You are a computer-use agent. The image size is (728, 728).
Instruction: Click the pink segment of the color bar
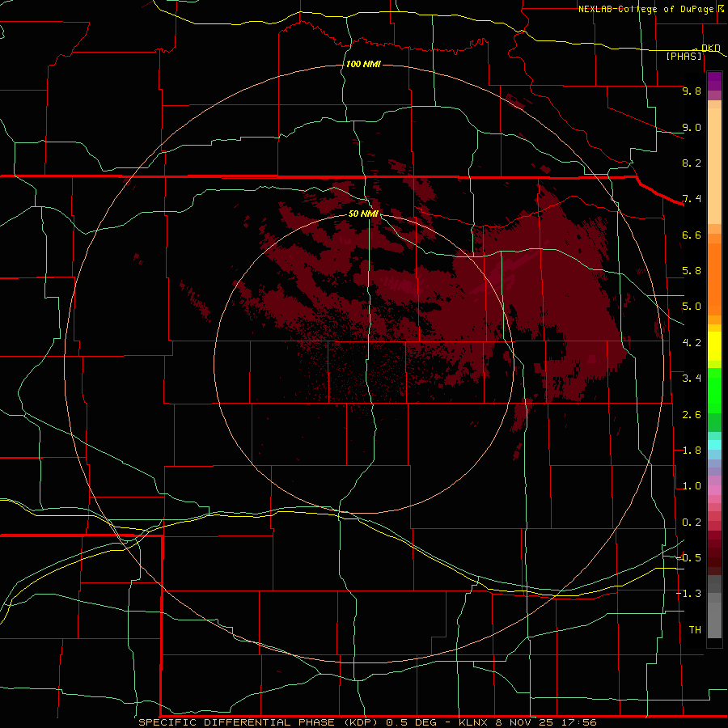point(714,490)
